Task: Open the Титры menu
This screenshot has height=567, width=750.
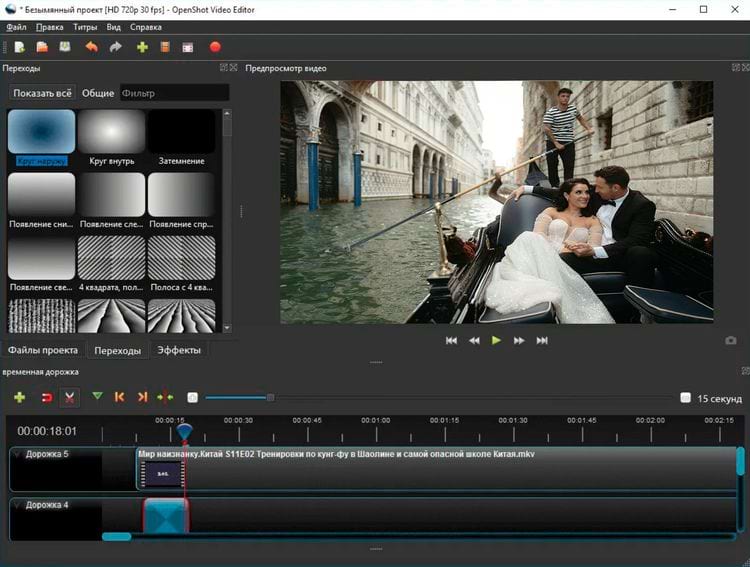Action: pyautogui.click(x=85, y=27)
